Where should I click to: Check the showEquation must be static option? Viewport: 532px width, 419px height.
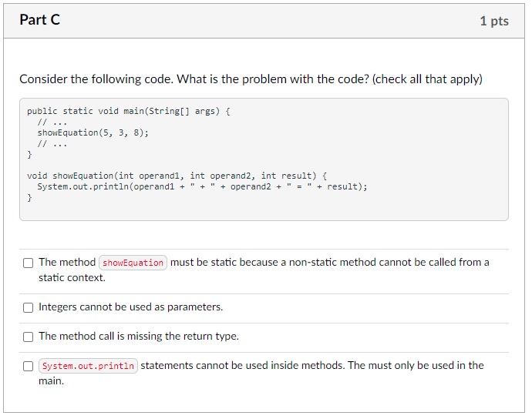point(29,263)
